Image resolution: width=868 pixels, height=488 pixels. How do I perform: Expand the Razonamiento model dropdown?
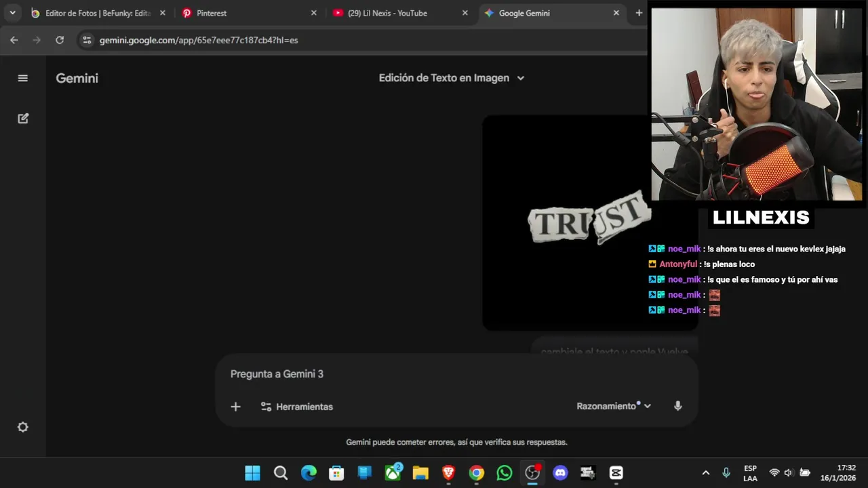pos(614,406)
